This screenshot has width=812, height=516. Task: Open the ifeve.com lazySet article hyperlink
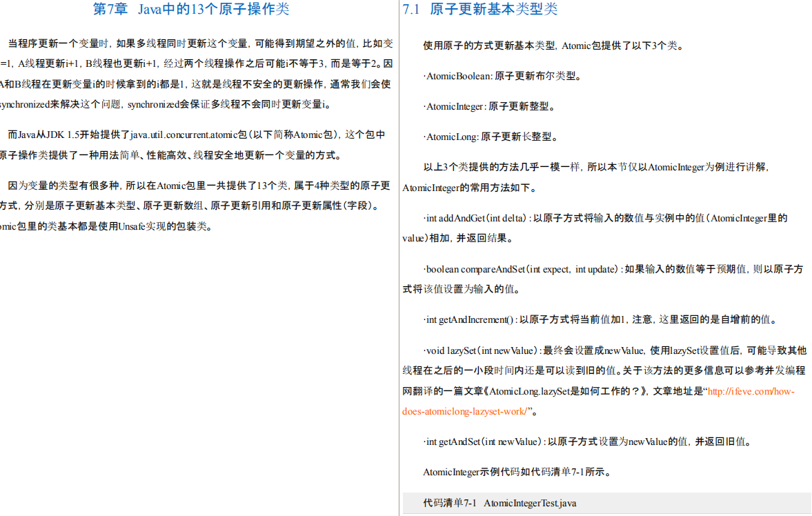click(x=752, y=391)
